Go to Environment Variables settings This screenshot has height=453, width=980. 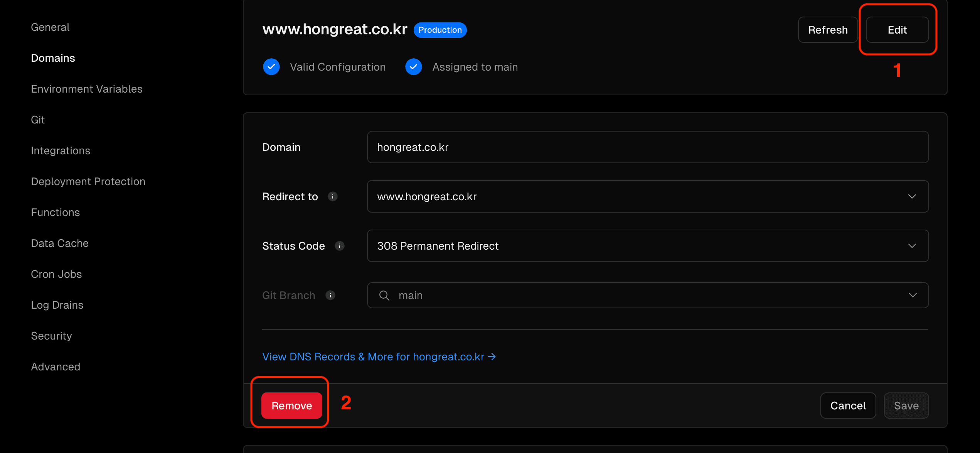[x=87, y=89]
